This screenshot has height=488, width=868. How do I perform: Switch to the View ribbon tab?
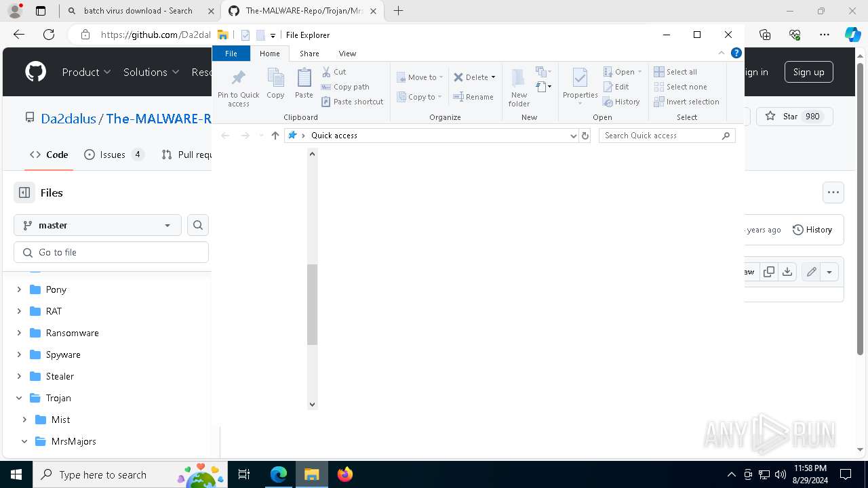(x=347, y=54)
